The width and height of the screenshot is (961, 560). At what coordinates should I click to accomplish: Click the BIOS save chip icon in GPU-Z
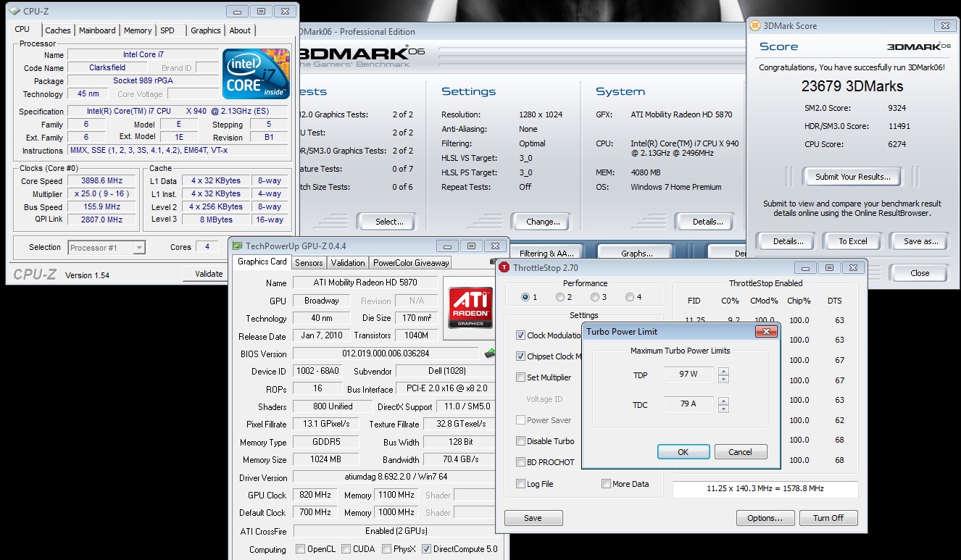pos(491,354)
